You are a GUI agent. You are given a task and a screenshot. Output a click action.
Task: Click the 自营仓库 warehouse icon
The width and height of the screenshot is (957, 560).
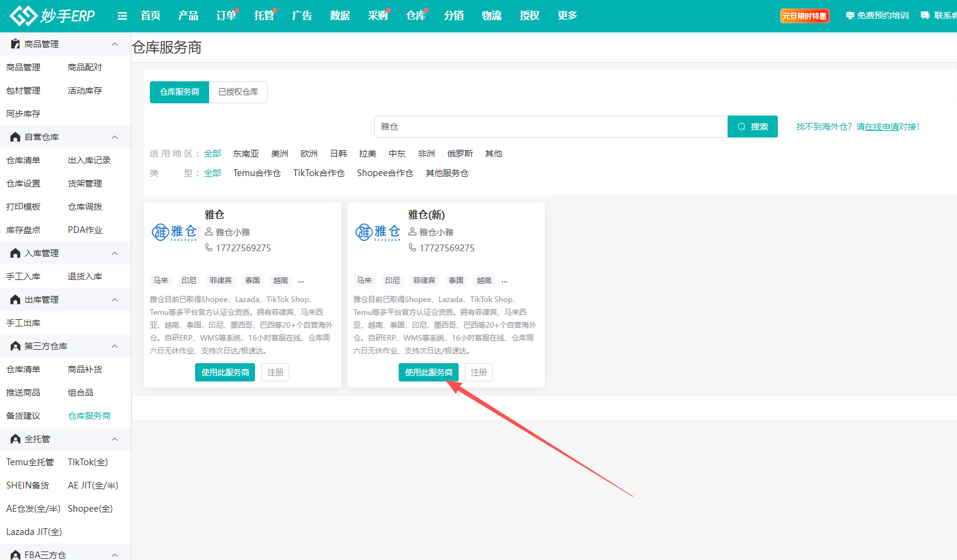[x=15, y=137]
